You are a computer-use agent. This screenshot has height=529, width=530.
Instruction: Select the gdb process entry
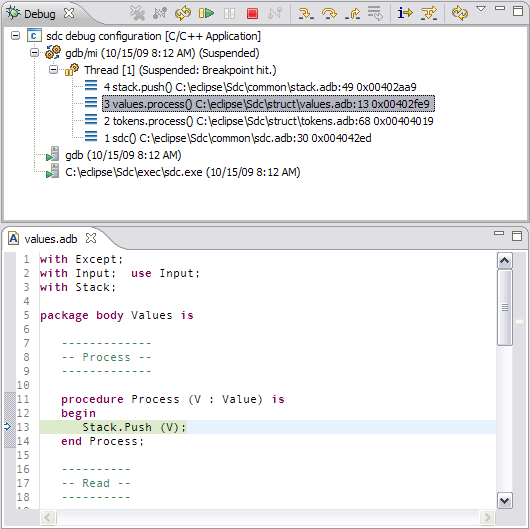point(123,155)
